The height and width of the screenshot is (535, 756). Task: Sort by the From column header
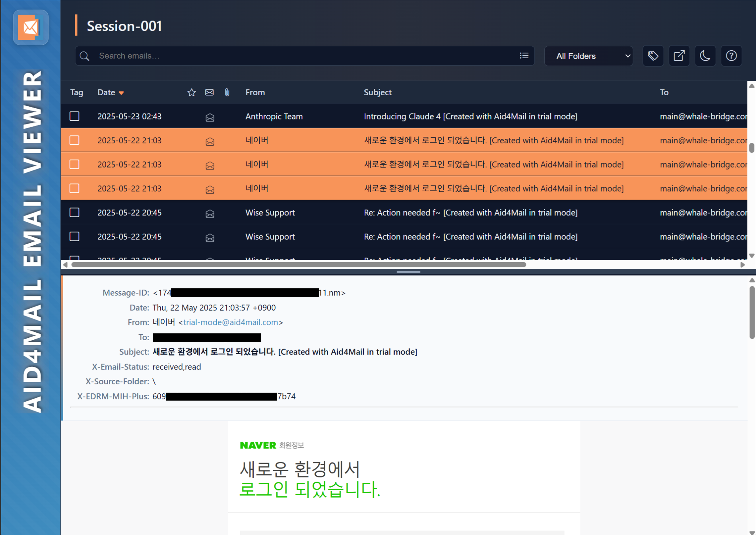pos(255,92)
